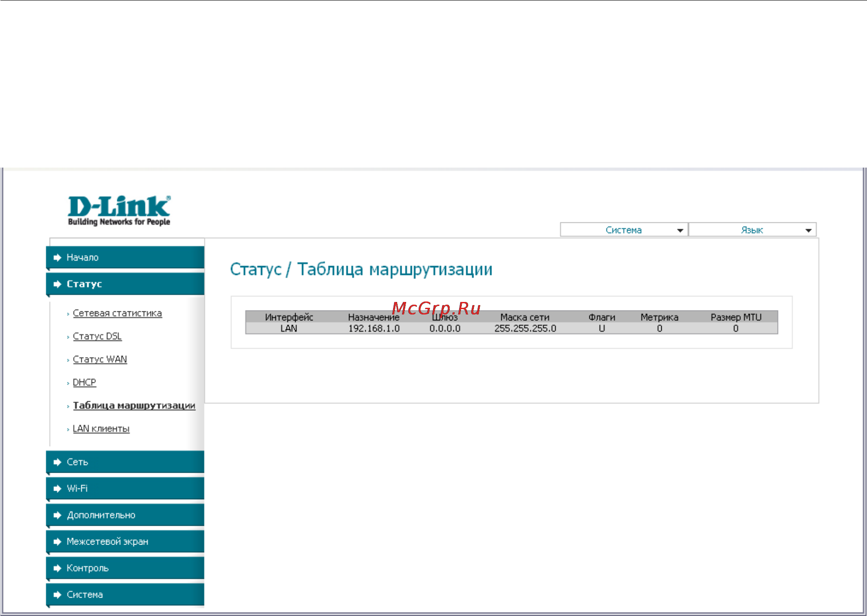
Task: Click the arrow icon beside Контроль
Action: click(57, 568)
